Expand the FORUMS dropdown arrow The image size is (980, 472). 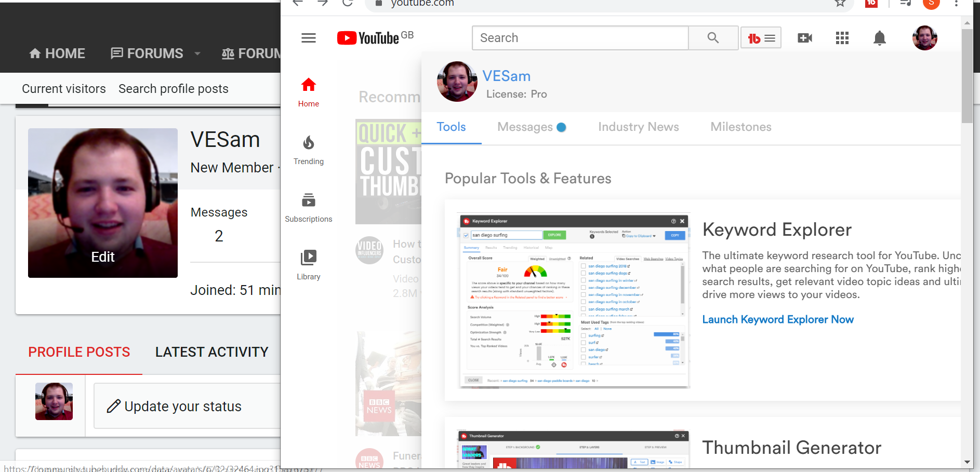pos(197,53)
